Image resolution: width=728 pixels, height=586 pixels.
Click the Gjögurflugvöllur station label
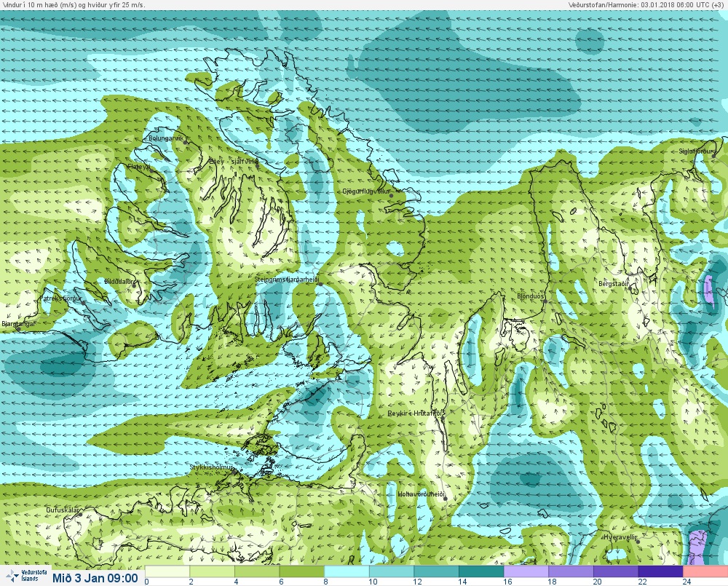pos(366,191)
